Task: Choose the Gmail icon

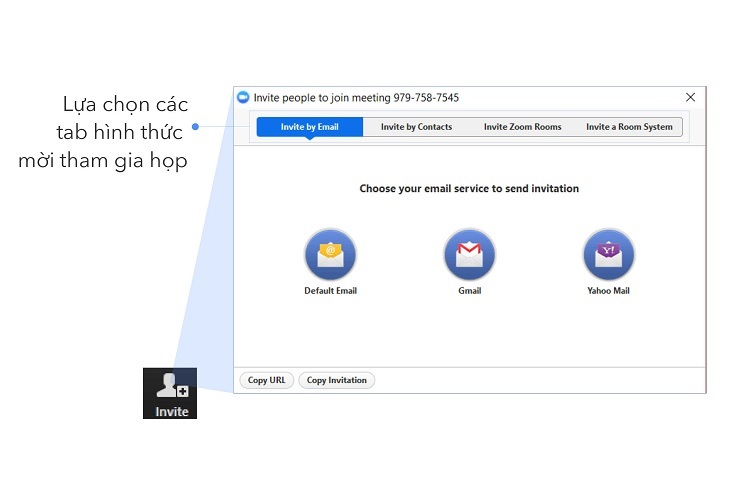Action: [x=469, y=255]
